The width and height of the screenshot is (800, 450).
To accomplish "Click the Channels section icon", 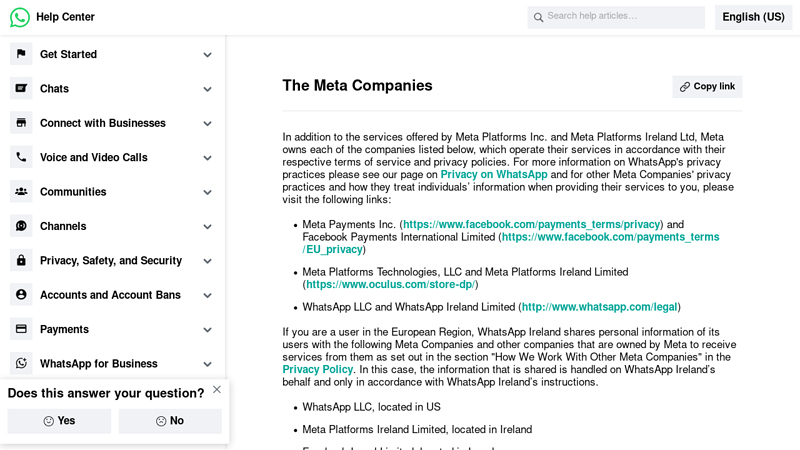I will click(x=21, y=226).
